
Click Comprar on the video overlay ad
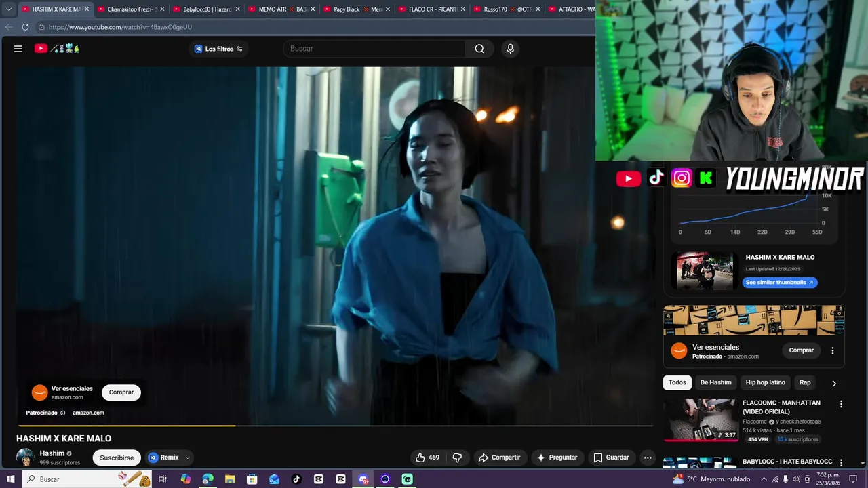[121, 392]
